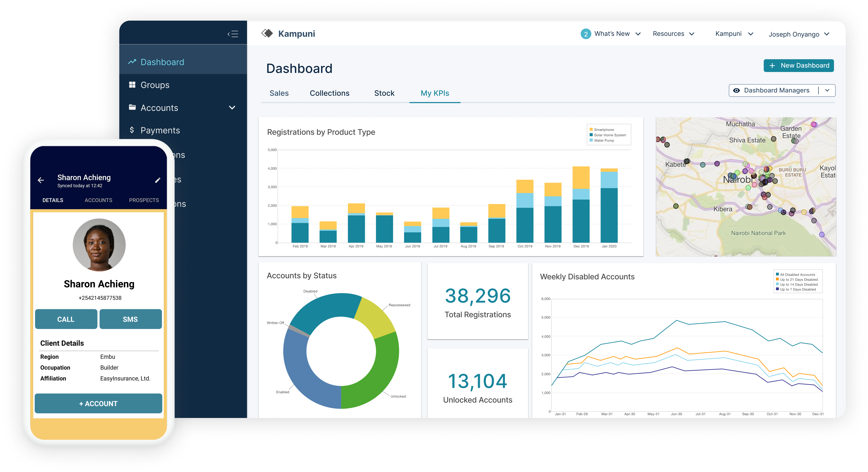Click the Dec 2019 bar in chart
This screenshot has width=868, height=472.
point(581,204)
